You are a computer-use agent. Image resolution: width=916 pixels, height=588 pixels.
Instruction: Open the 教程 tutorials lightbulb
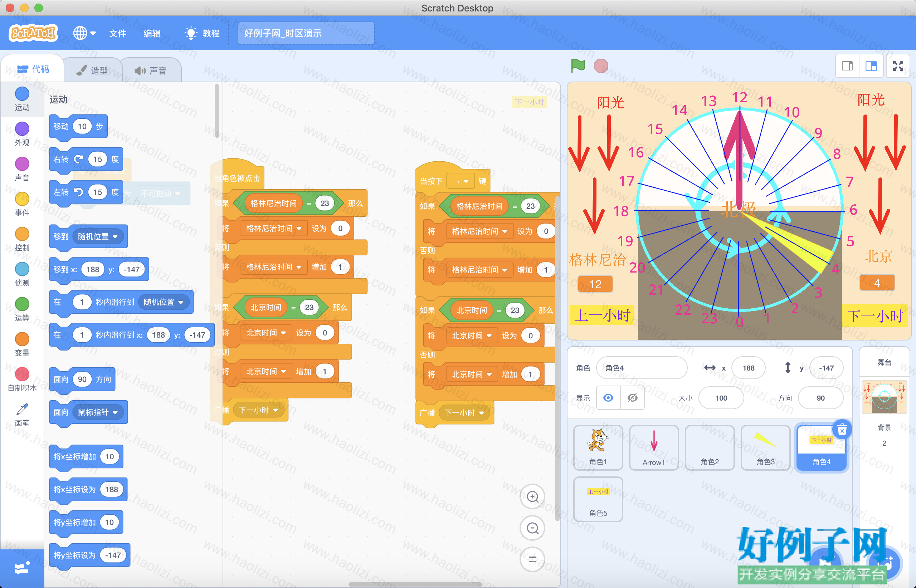pyautogui.click(x=202, y=33)
